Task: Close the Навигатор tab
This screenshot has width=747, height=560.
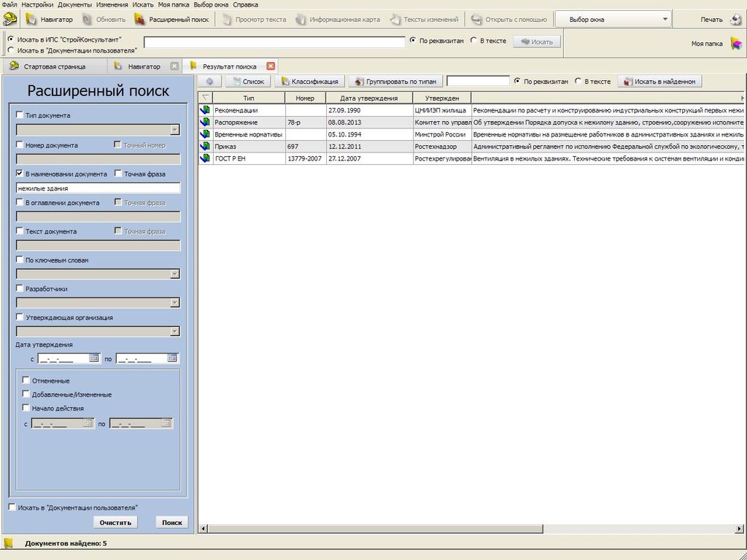Action: (x=174, y=66)
